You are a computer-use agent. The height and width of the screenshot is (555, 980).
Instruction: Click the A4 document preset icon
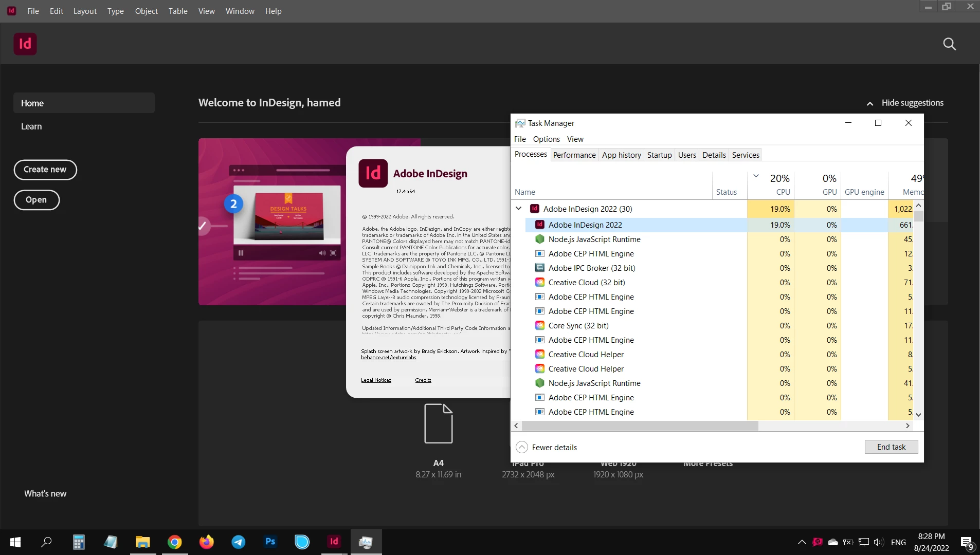click(439, 423)
